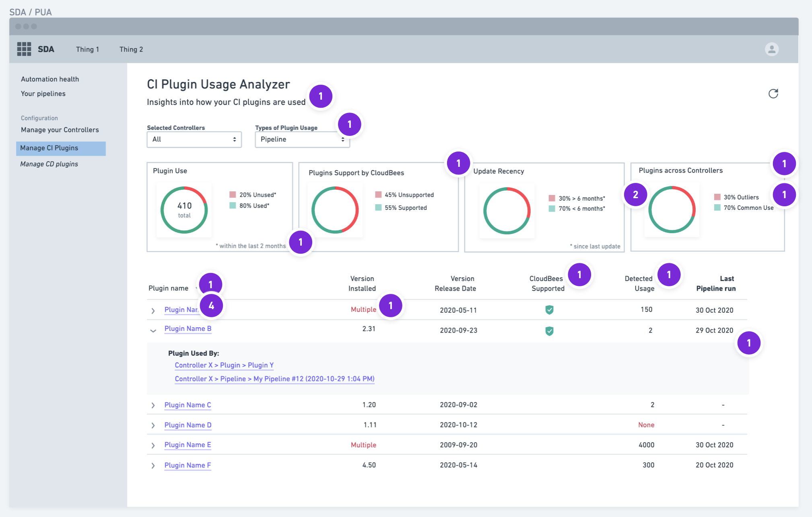
Task: Click the '300' detected usage value
Action: pos(648,465)
